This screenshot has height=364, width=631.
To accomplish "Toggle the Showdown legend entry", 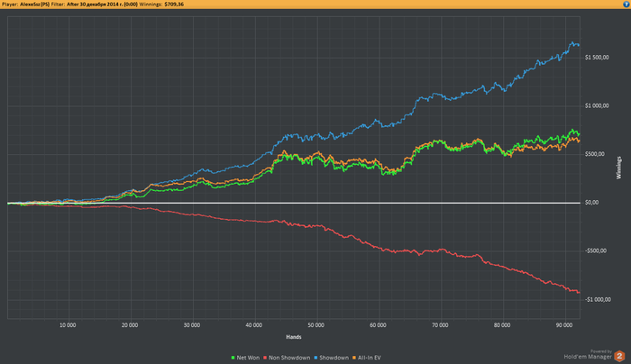I will [331, 358].
